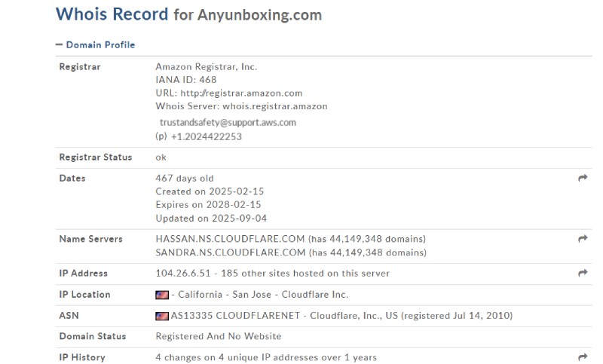Click the Whois Record heading

[x=112, y=14]
